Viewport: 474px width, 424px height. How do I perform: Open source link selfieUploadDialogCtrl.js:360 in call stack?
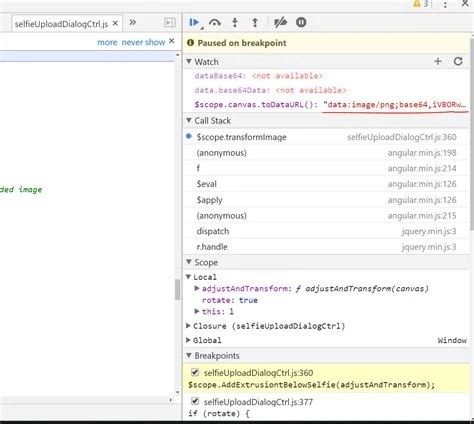[x=402, y=137]
